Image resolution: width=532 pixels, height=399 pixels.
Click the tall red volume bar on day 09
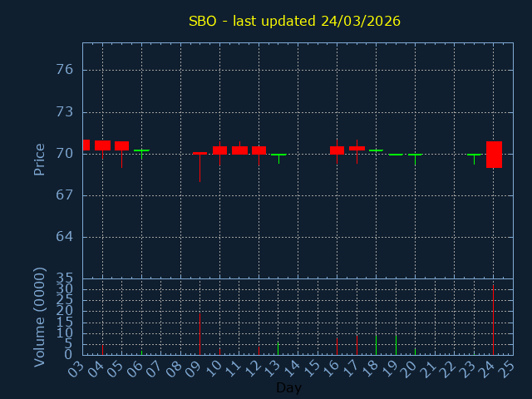(x=199, y=334)
